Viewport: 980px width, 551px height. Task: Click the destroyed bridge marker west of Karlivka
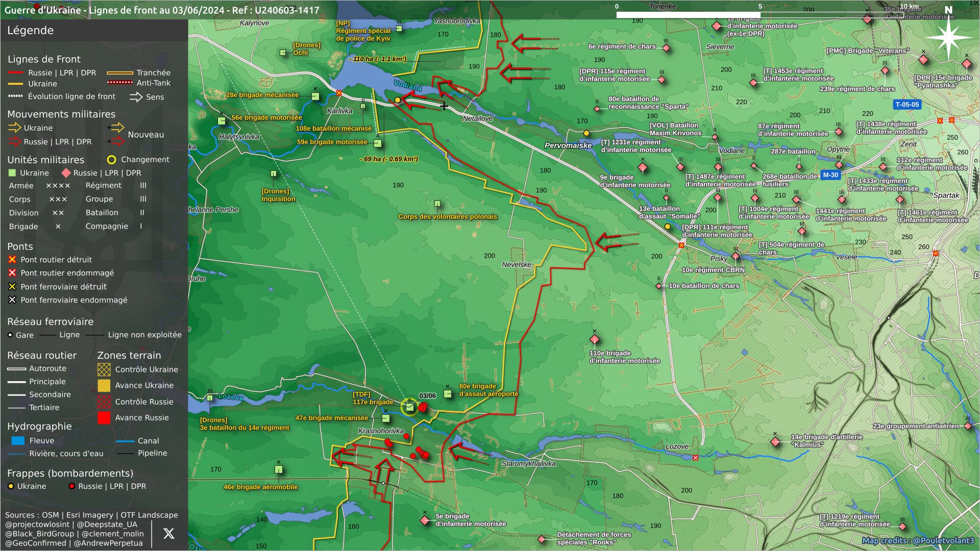(339, 93)
